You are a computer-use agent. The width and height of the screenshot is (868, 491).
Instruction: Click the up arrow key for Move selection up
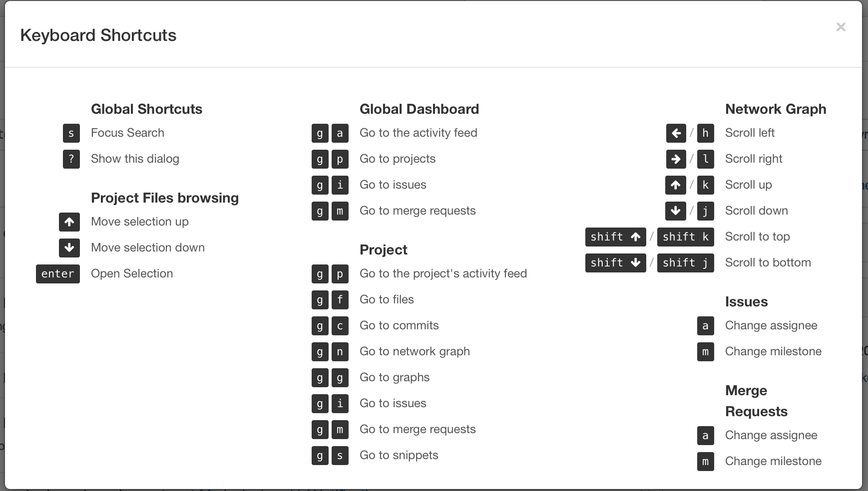coord(69,222)
